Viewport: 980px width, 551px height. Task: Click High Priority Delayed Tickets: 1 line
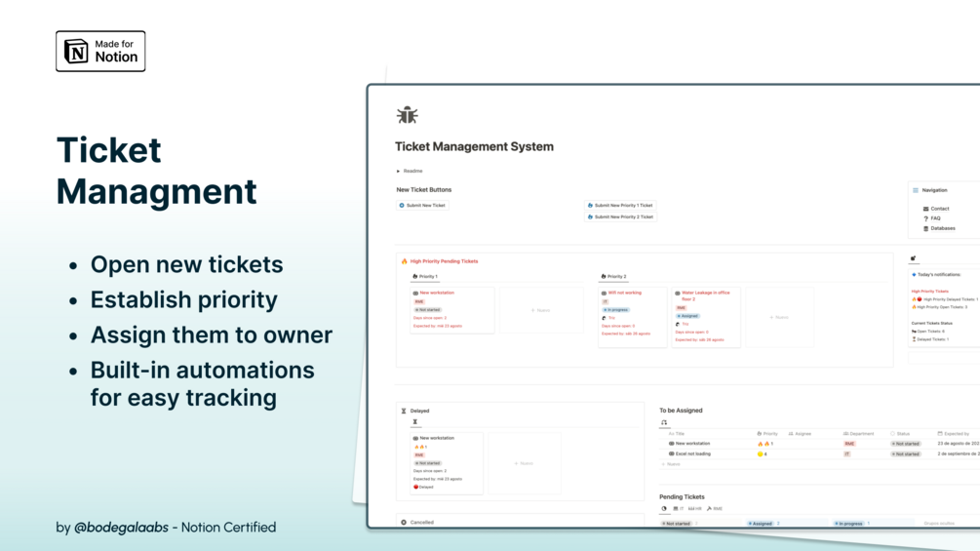tap(947, 299)
